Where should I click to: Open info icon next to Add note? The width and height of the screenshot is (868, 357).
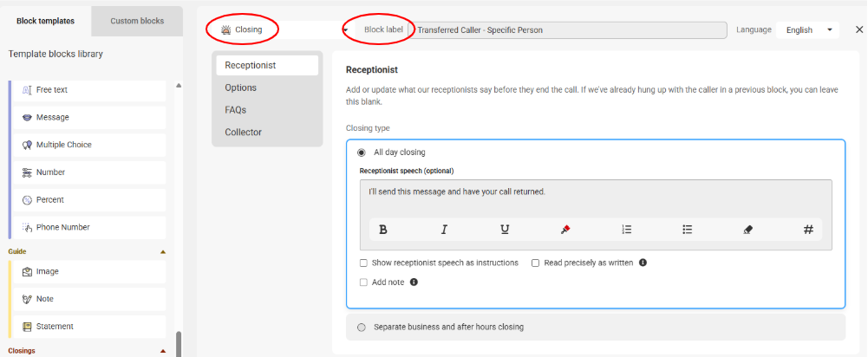(x=414, y=282)
